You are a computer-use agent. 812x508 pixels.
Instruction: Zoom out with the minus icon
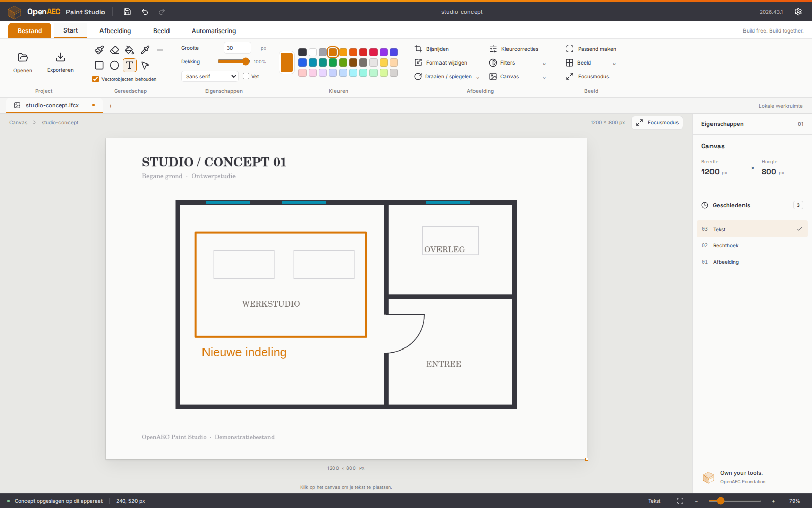point(697,501)
